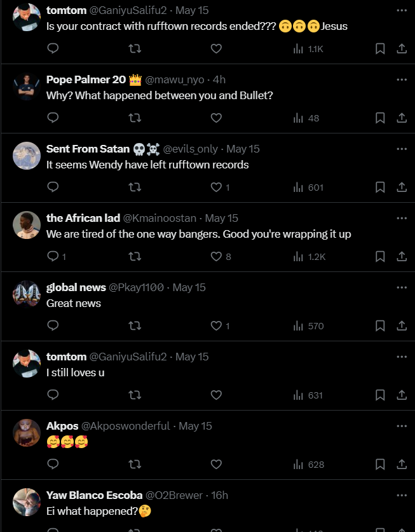415x532 pixels.
Task: Open more options for Yaw Blanco Escoba's tweet
Action: [401, 495]
